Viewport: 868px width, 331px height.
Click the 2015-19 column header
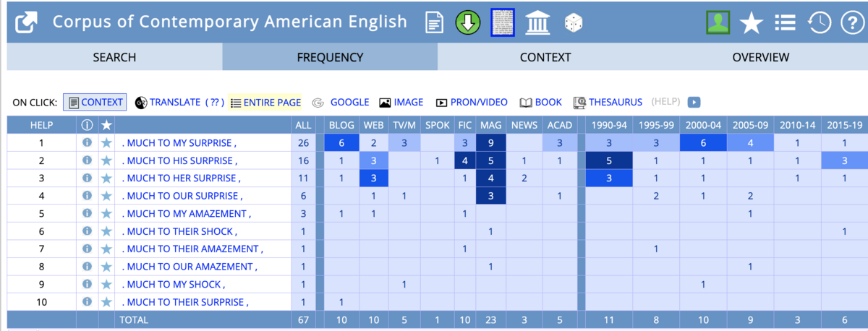pyautogui.click(x=843, y=125)
